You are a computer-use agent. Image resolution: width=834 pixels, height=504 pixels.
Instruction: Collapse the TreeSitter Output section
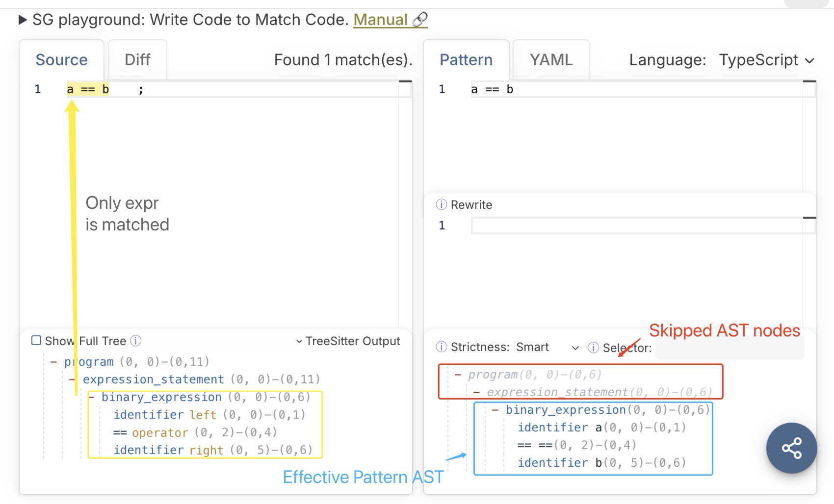coord(348,341)
